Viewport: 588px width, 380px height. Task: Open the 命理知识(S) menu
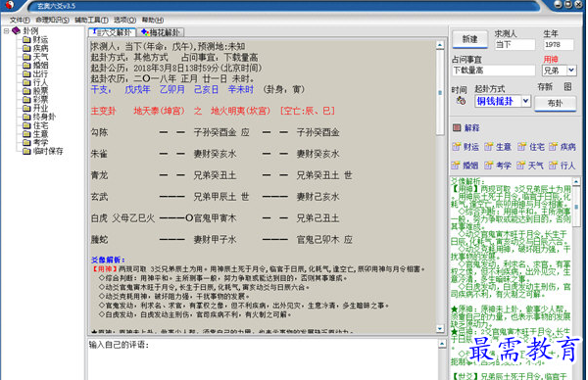52,20
